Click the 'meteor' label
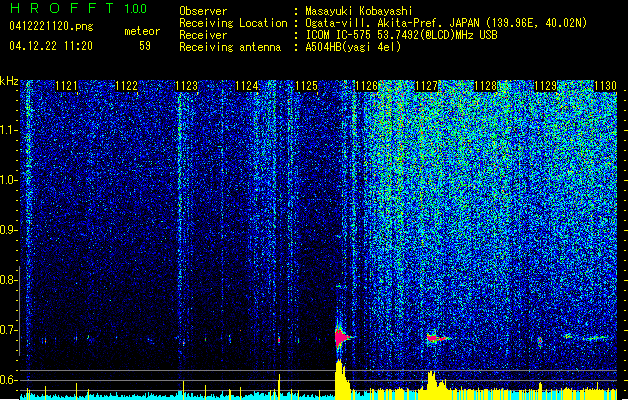 click(x=142, y=31)
